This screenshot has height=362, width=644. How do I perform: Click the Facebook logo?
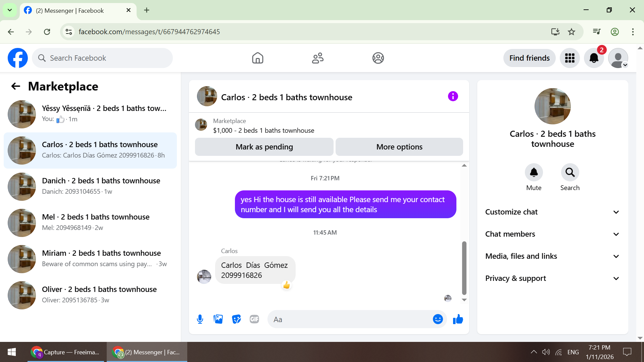point(18,58)
